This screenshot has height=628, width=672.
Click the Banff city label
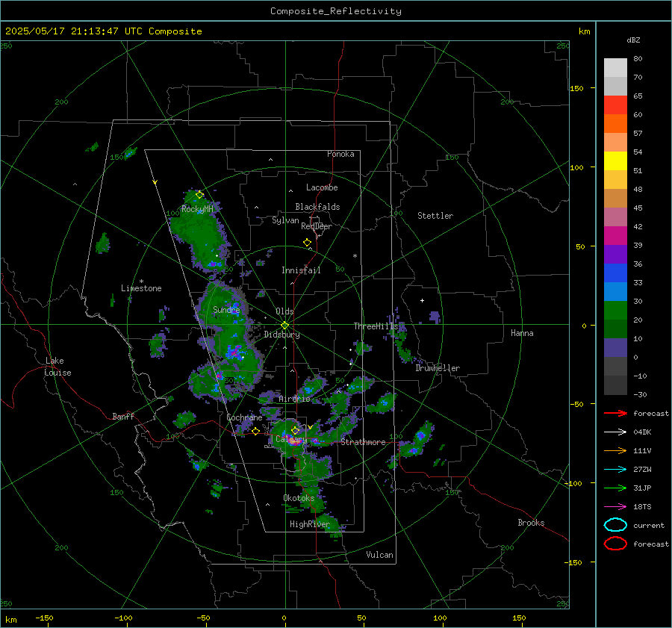click(123, 416)
